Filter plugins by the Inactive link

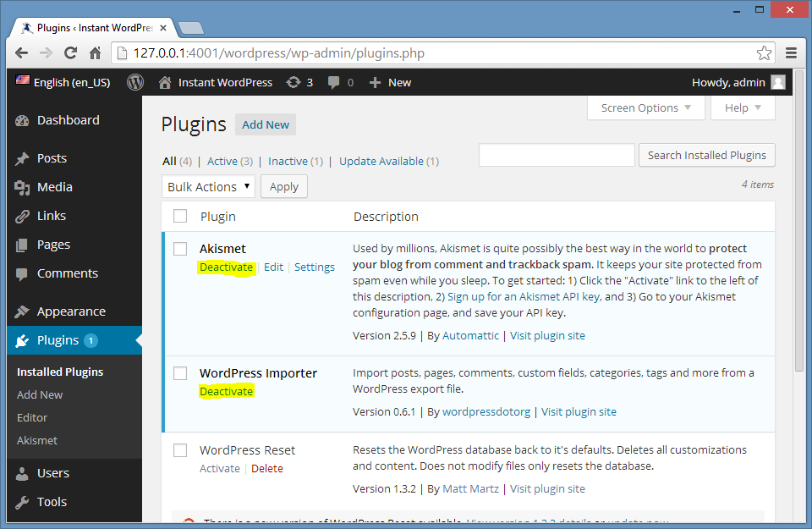288,161
